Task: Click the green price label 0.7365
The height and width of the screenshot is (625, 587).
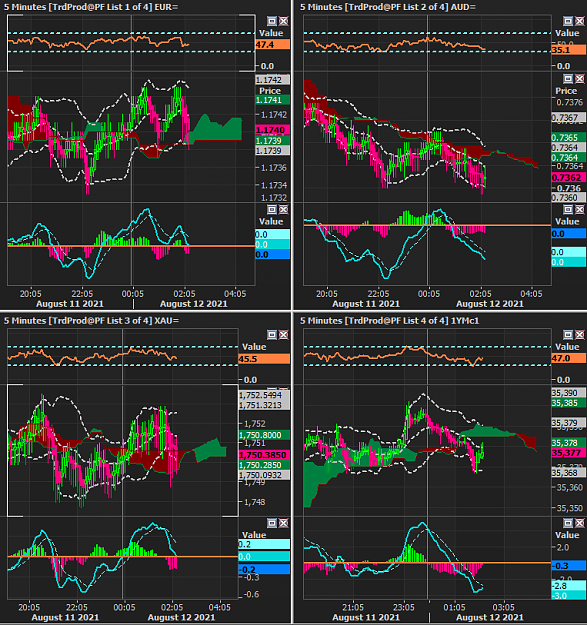Action: tap(569, 138)
